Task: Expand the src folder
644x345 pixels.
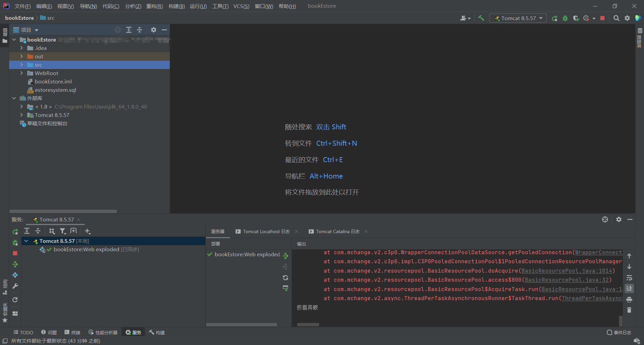Action: pyautogui.click(x=22, y=65)
